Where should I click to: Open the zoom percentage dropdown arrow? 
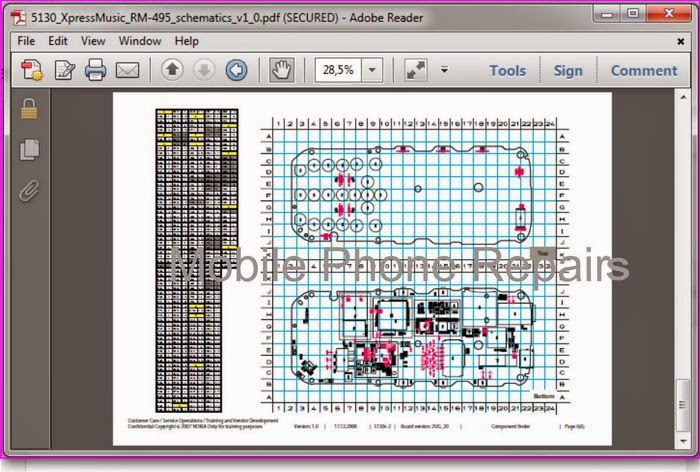[372, 70]
